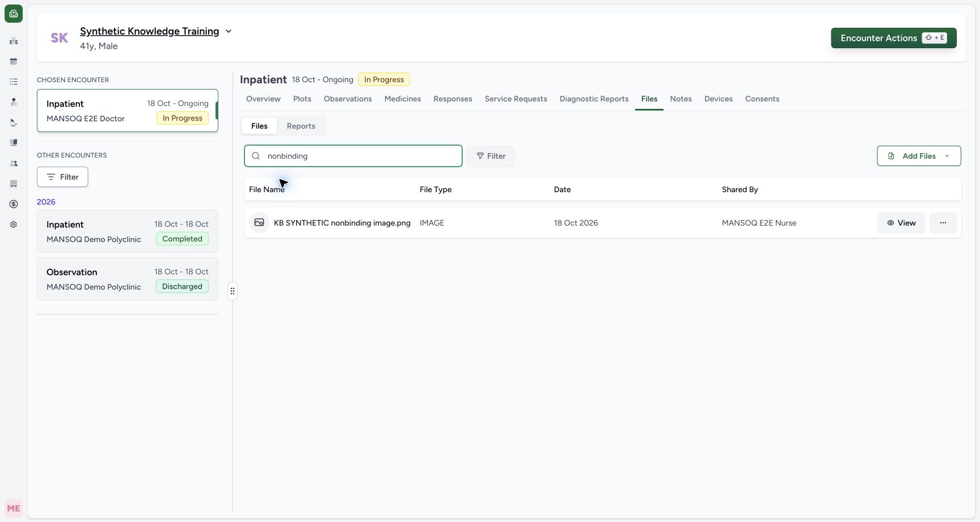Open the Add Files dropdown
This screenshot has width=980, height=522.
919,156
